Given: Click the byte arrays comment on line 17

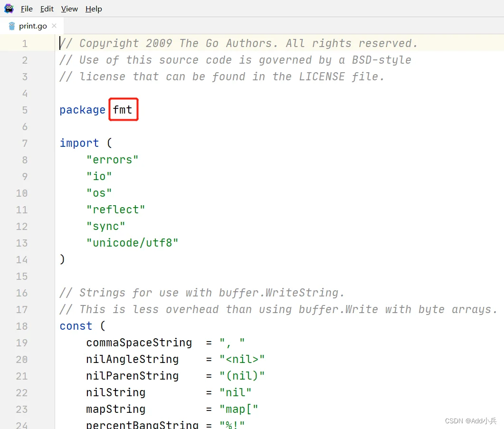Looking at the screenshot, I should tap(279, 310).
